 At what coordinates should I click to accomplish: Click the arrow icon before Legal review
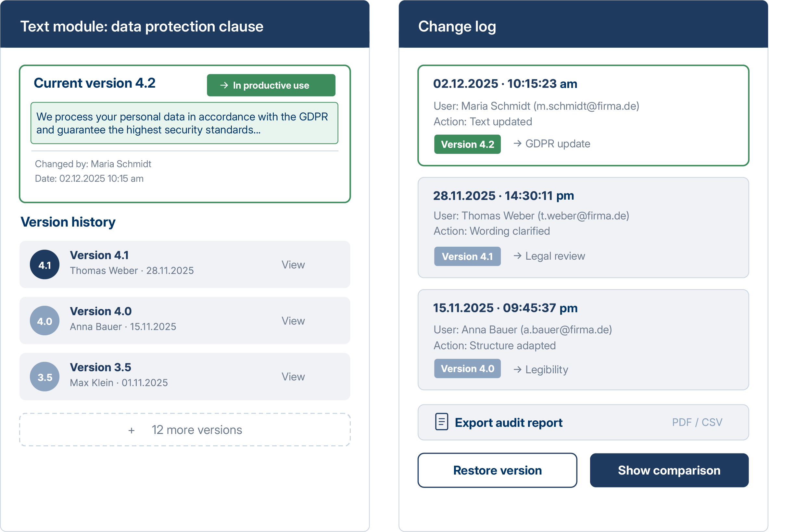pyautogui.click(x=517, y=256)
